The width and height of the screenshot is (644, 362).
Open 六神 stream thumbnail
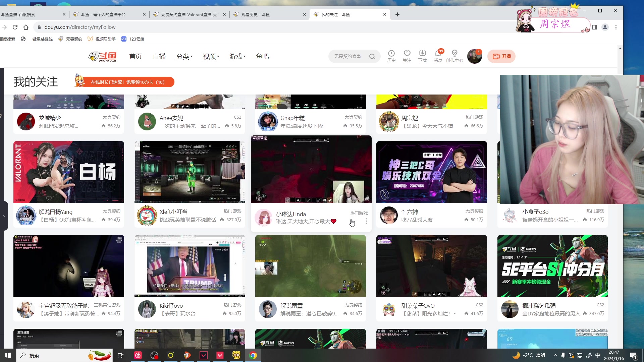pos(432,172)
